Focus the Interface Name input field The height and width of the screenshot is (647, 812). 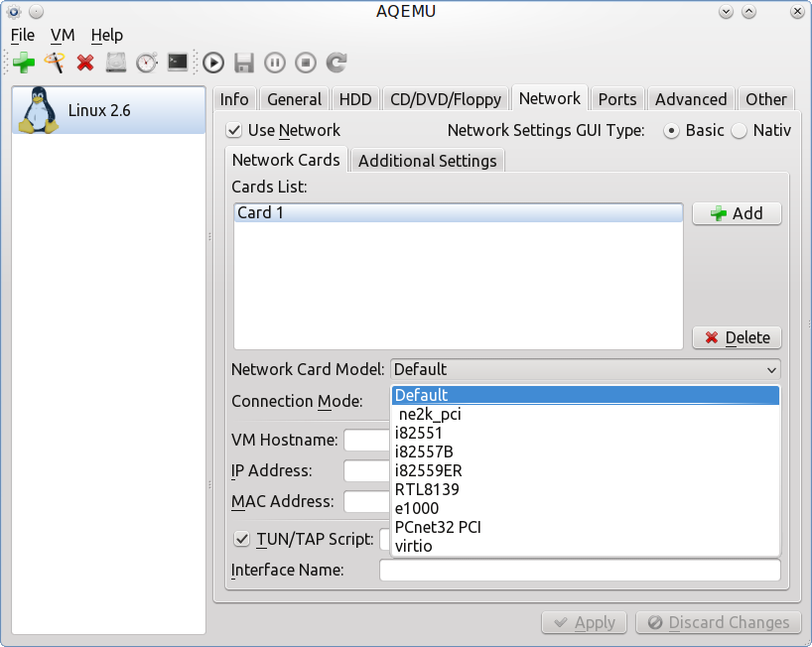pyautogui.click(x=580, y=570)
